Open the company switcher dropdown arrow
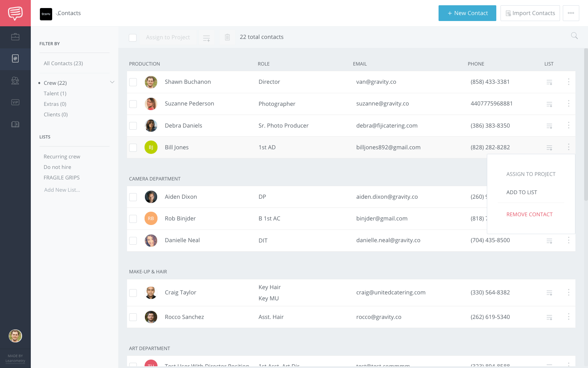588x368 pixels. [x=57, y=14]
